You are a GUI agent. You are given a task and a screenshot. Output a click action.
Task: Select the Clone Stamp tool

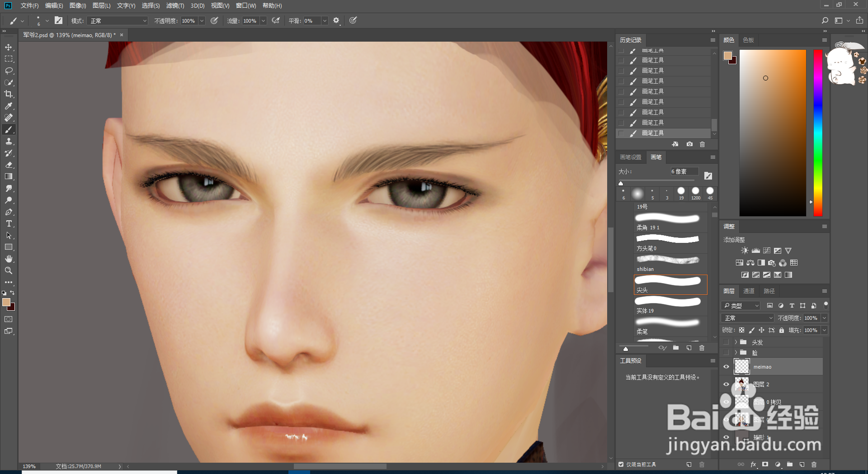[9, 142]
